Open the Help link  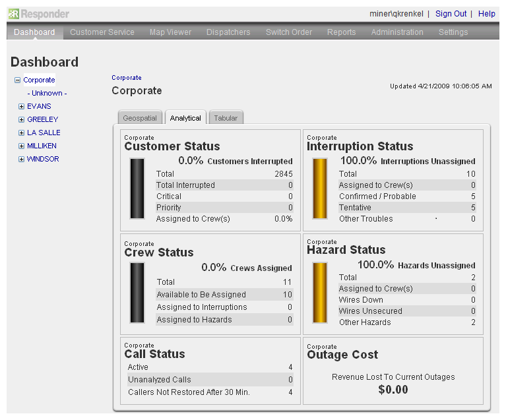(x=487, y=14)
